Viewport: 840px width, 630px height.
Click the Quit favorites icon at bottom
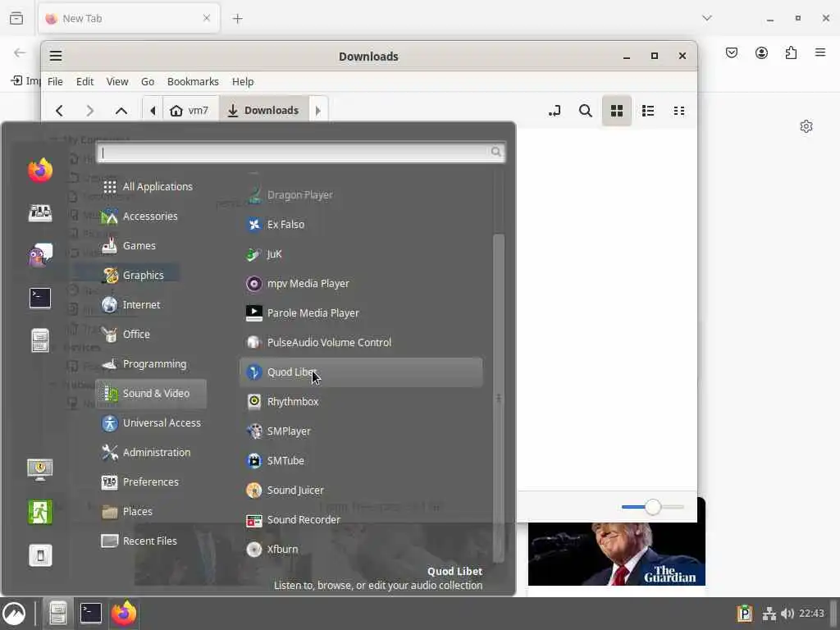coord(40,555)
